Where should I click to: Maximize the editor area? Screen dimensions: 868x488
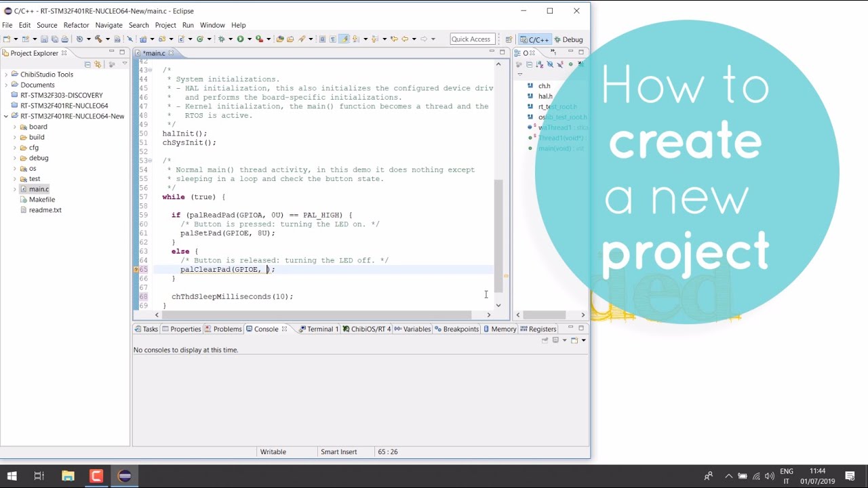[502, 52]
